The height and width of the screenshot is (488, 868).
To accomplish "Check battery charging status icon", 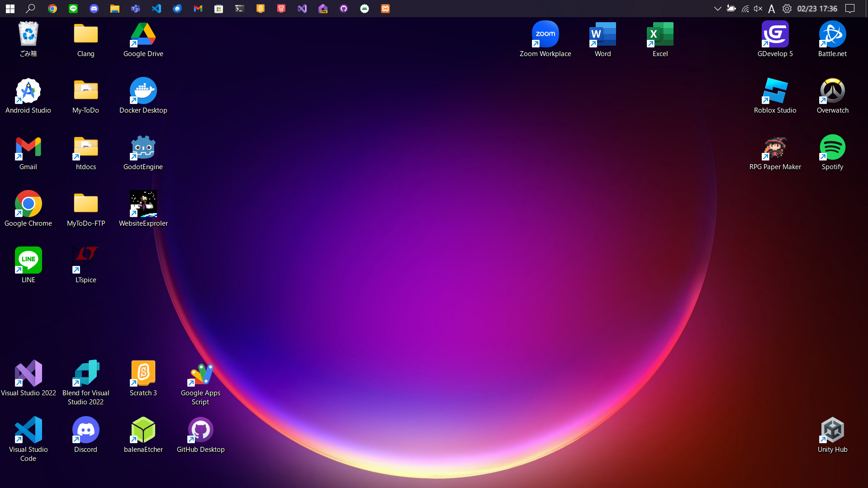I will click(731, 9).
